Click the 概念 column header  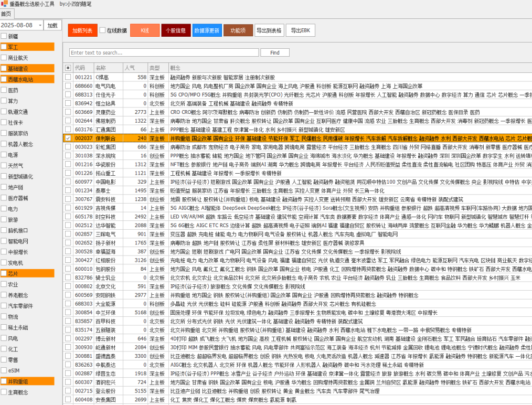[349, 68]
